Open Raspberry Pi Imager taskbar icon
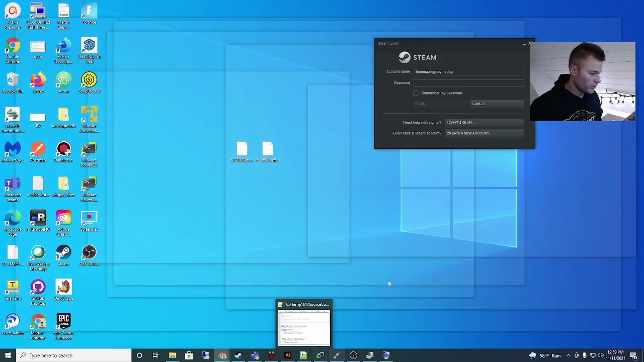The width and height of the screenshot is (644, 362). click(271, 355)
